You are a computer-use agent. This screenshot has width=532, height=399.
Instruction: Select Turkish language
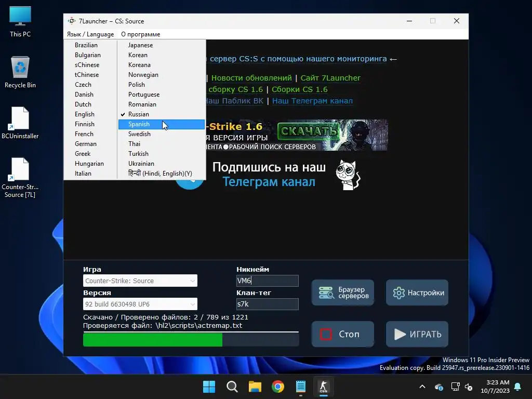[x=162, y=154]
